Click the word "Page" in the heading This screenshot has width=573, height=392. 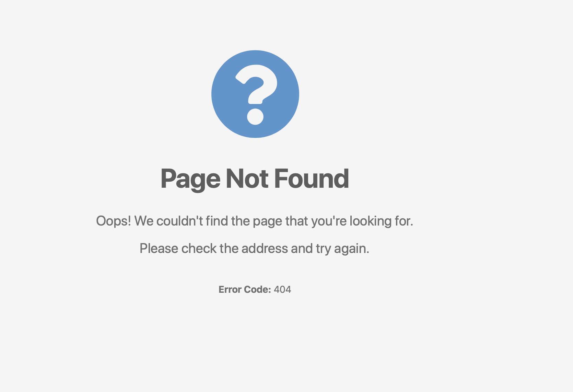[x=190, y=180]
